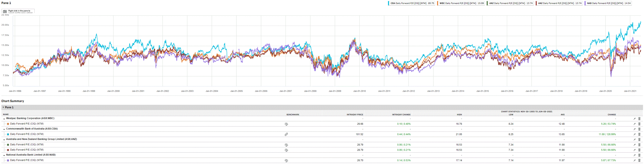644x164 pixels.
Task: Collapse the Westpac Banking Corporation tree node
Action: (4, 119)
